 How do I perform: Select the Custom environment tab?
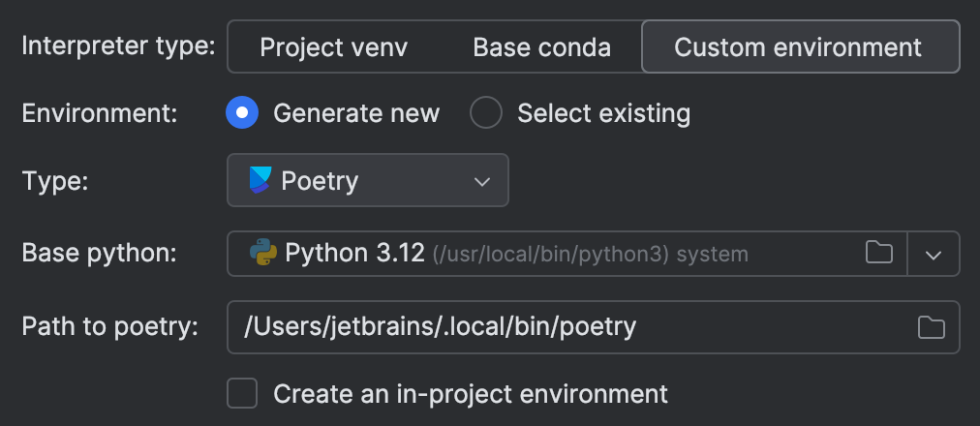point(798,47)
